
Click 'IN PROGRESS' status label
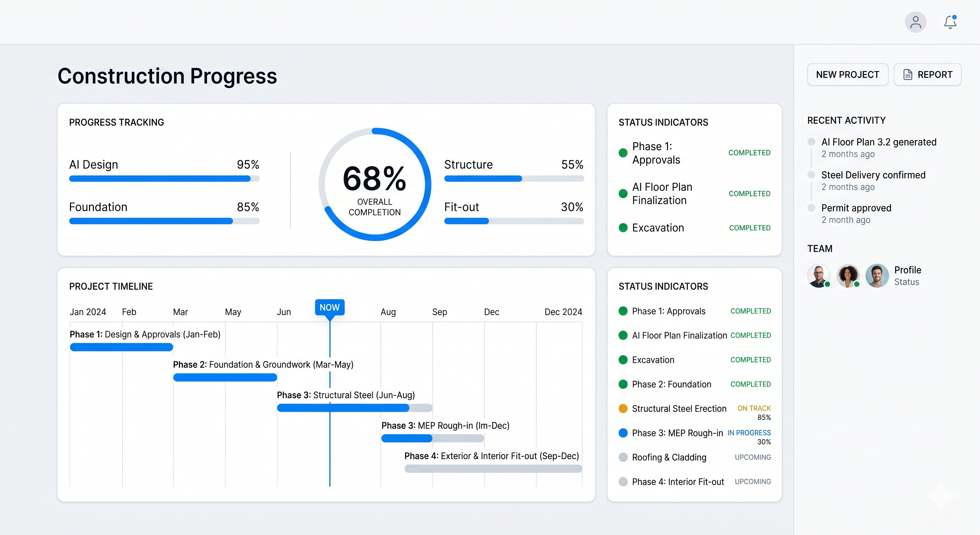tap(749, 433)
